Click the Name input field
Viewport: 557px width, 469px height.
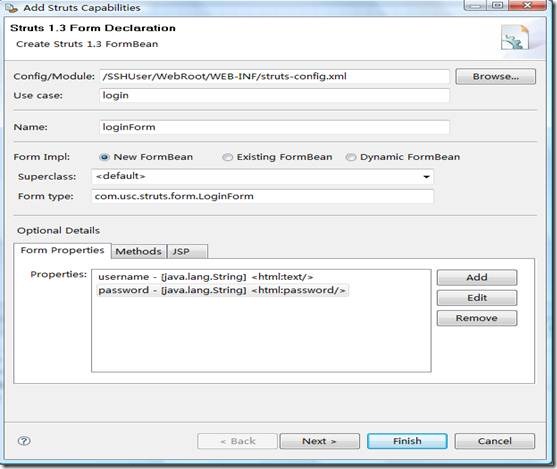274,127
